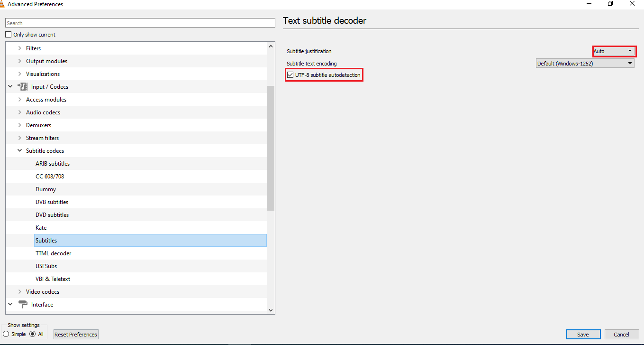Click the tree scrollbar up arrow
Screen dimensions: 644x345
pos(271,46)
